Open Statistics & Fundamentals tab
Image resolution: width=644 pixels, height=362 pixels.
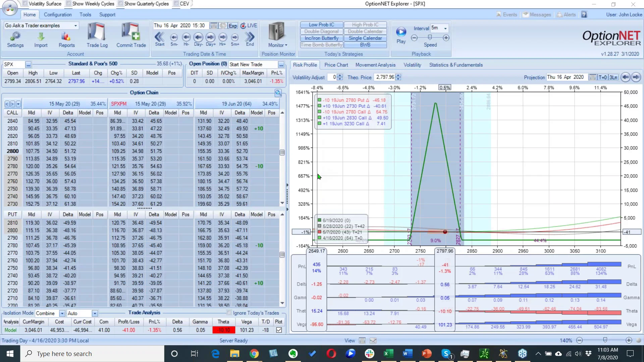[456, 65]
